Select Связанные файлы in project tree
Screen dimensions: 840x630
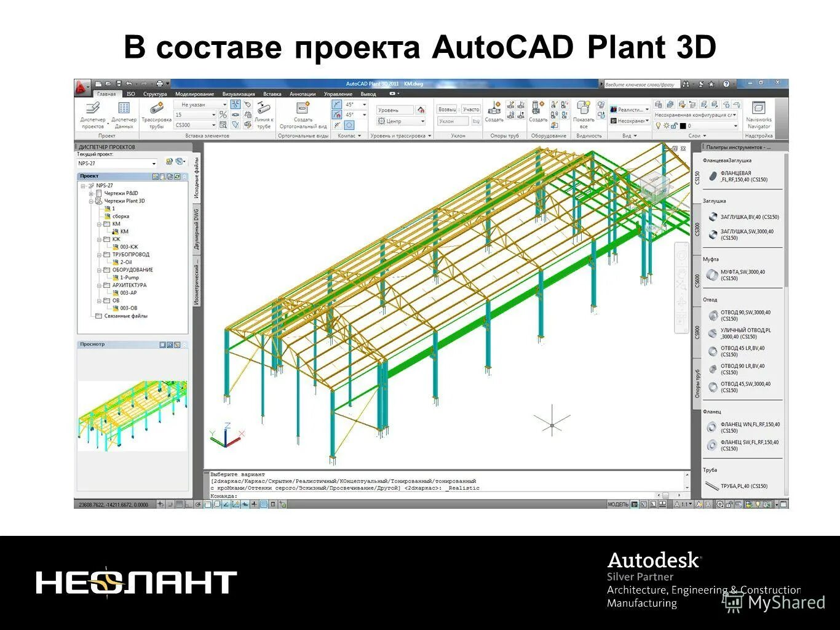pyautogui.click(x=122, y=316)
